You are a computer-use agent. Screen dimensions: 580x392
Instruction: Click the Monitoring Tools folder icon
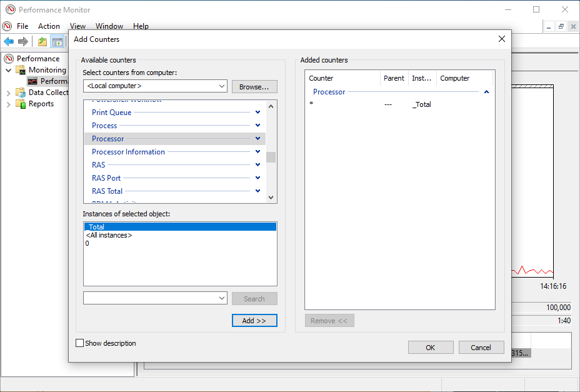20,69
